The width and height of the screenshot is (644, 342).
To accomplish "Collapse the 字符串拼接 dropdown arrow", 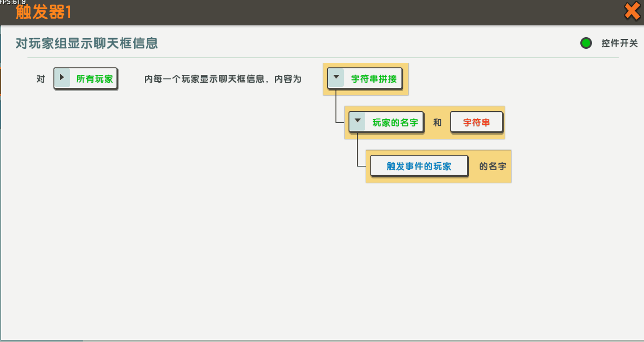I will [x=336, y=78].
